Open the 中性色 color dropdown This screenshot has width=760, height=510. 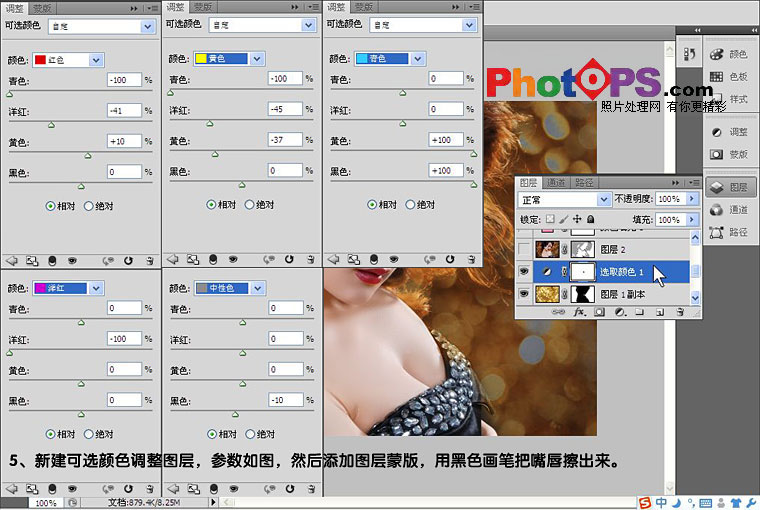tap(258, 288)
